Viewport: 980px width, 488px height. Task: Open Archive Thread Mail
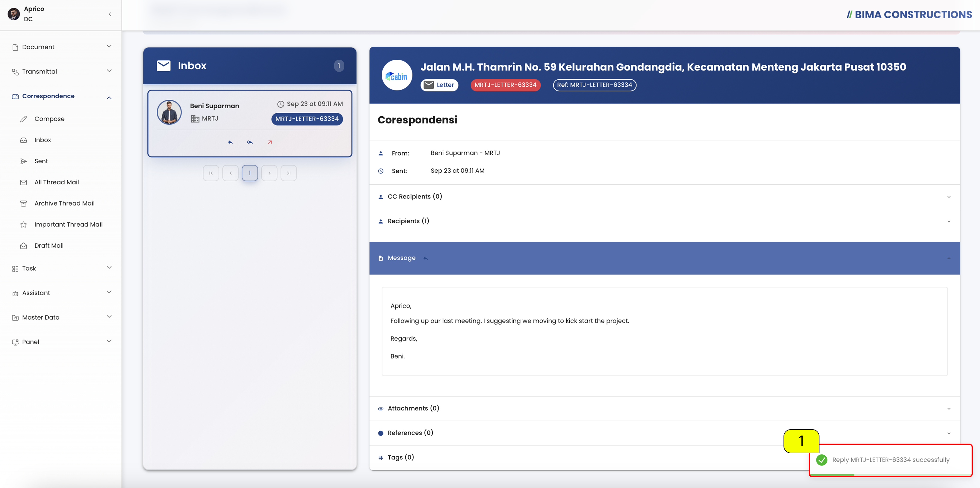[x=64, y=203]
